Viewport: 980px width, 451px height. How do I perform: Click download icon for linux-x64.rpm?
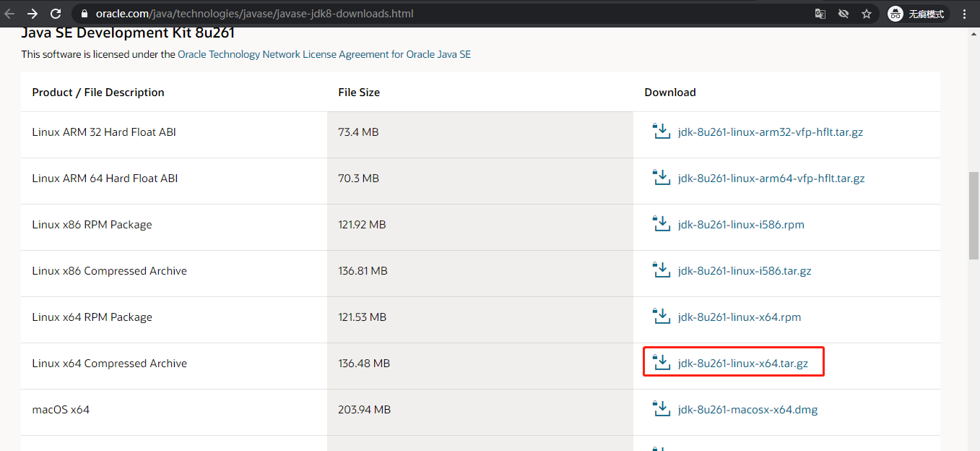(662, 317)
